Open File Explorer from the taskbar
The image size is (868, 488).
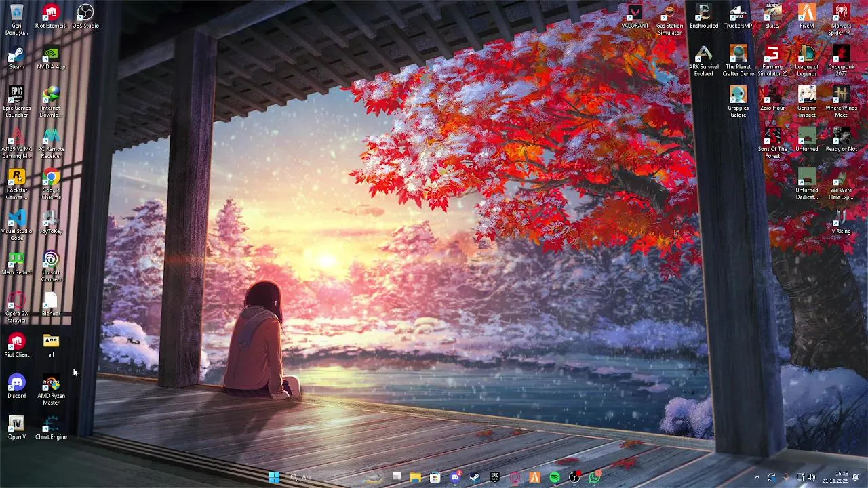pos(415,477)
